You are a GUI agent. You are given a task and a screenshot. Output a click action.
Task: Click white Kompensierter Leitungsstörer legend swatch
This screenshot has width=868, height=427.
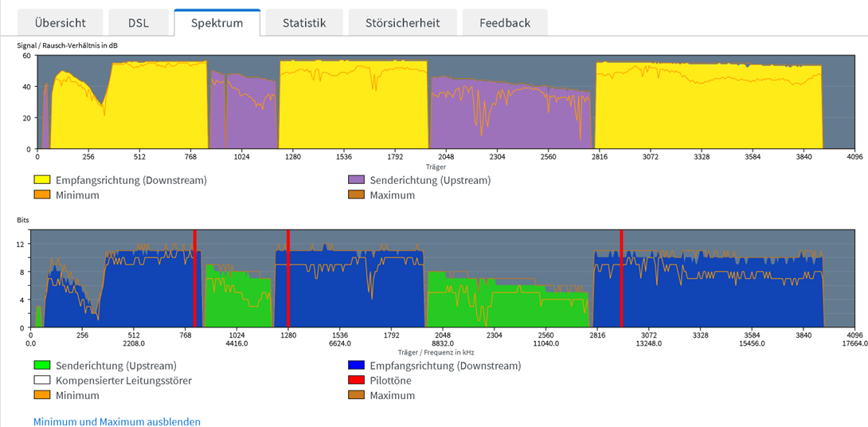point(41,381)
